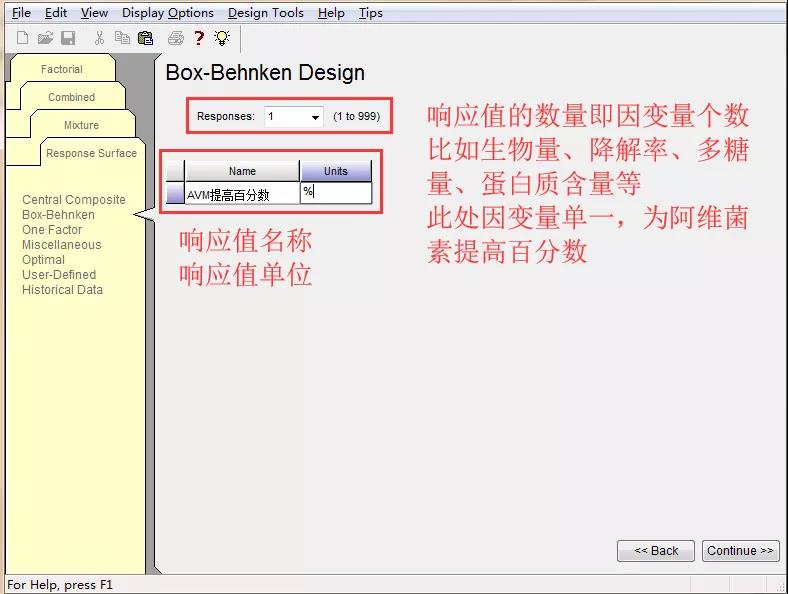Paste using the clipboard icon

[145, 38]
